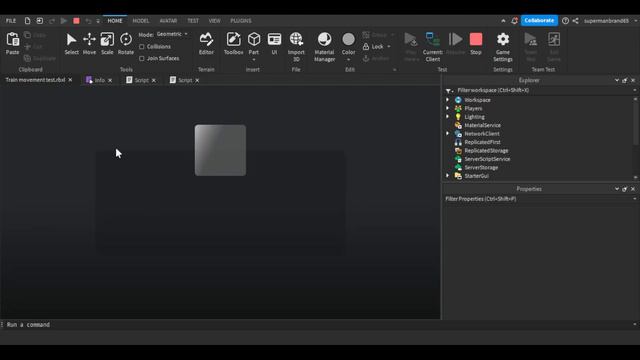Select MaterialService in Explorer
Screen dimensions: 640x360
[x=482, y=125]
